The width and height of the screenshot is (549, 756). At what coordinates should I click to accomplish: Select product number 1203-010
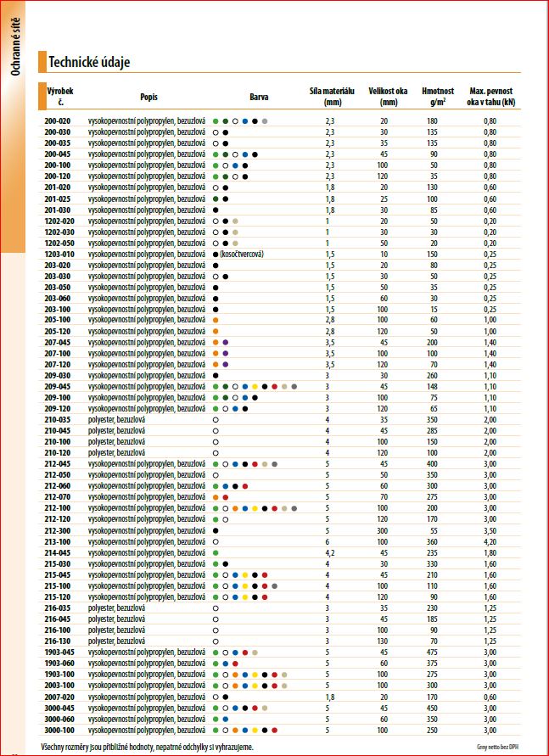click(x=59, y=254)
